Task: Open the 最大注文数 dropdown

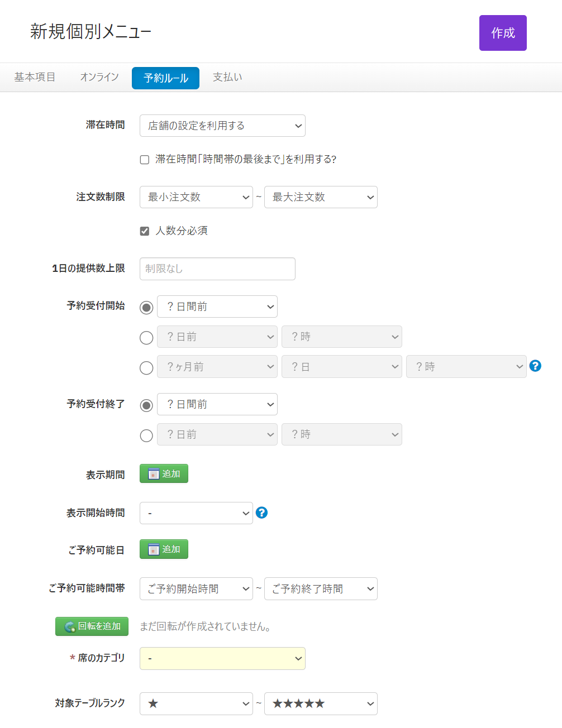Action: tap(321, 197)
